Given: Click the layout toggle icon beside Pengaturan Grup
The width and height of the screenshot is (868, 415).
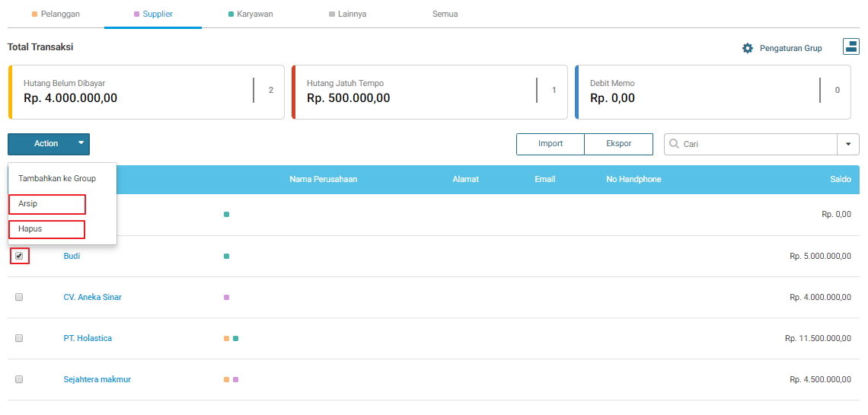Looking at the screenshot, I should click(850, 46).
